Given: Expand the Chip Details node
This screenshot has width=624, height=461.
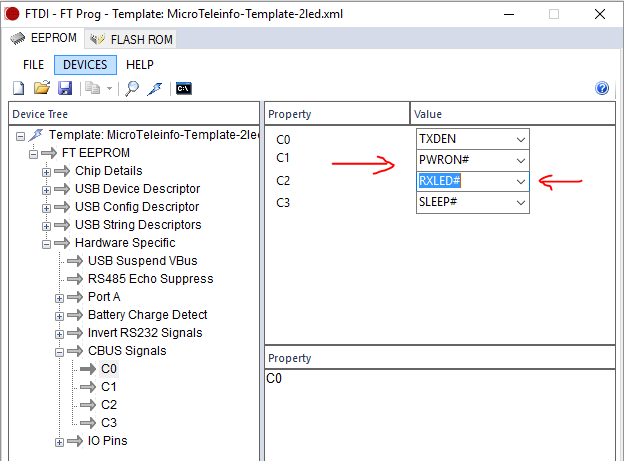Looking at the screenshot, I should 47,172.
